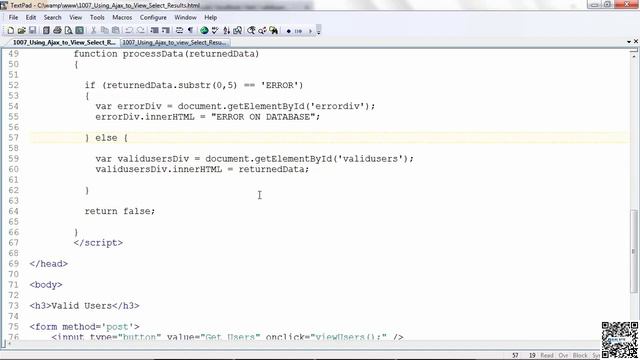The image size is (640, 360).
Task: Close active document tab X
Action: tap(636, 41)
